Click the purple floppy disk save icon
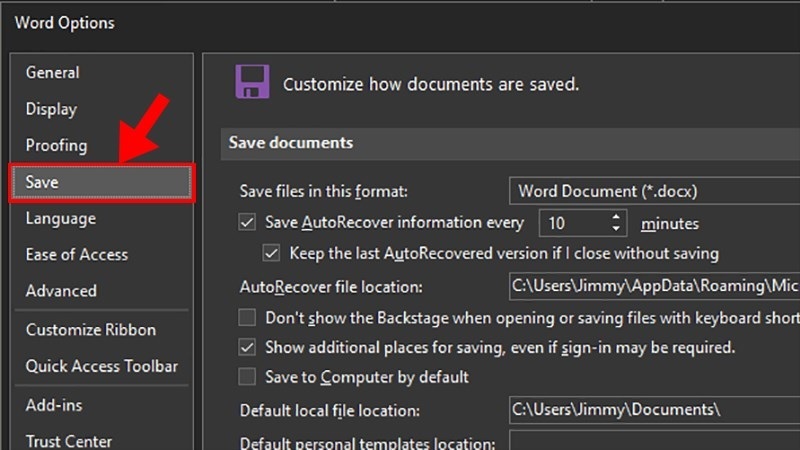The height and width of the screenshot is (450, 800). (x=251, y=83)
